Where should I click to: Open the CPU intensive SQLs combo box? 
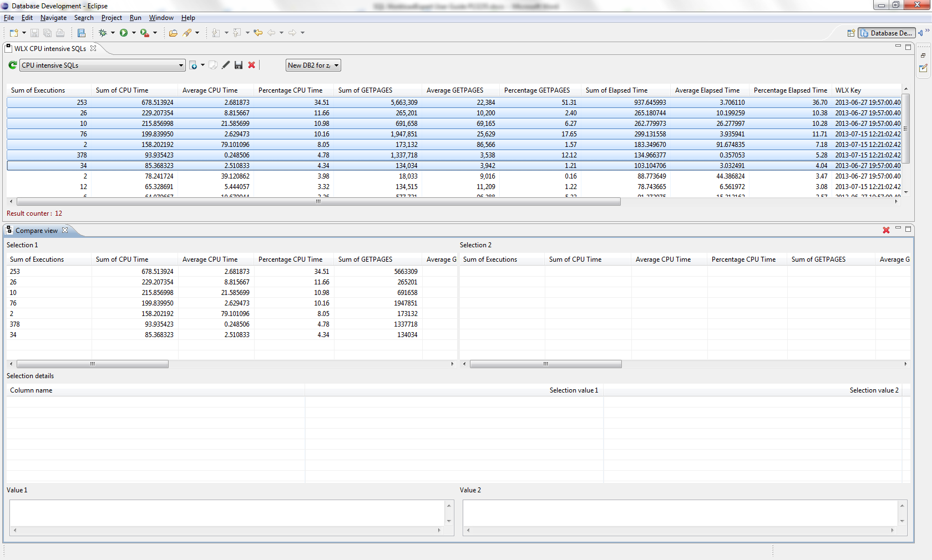(103, 65)
